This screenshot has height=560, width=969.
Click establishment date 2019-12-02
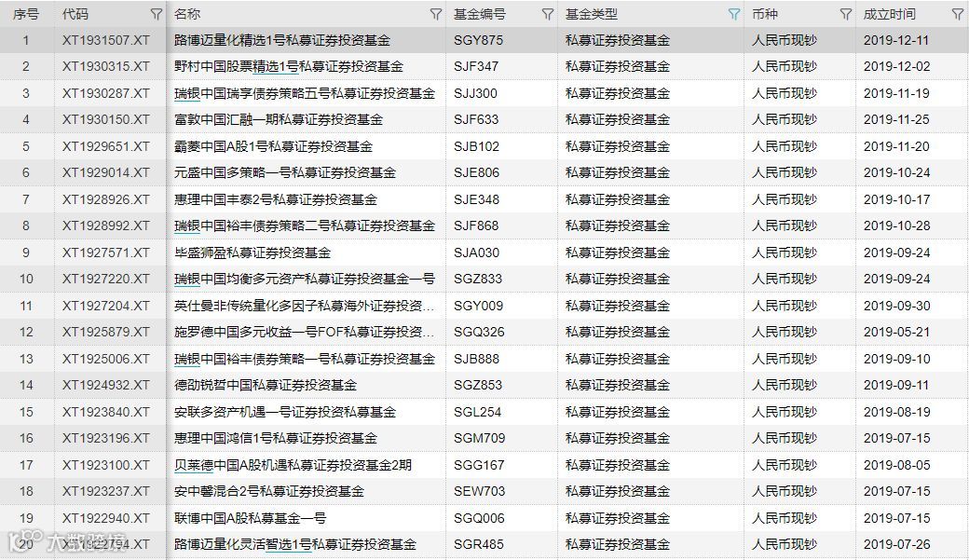coord(896,66)
